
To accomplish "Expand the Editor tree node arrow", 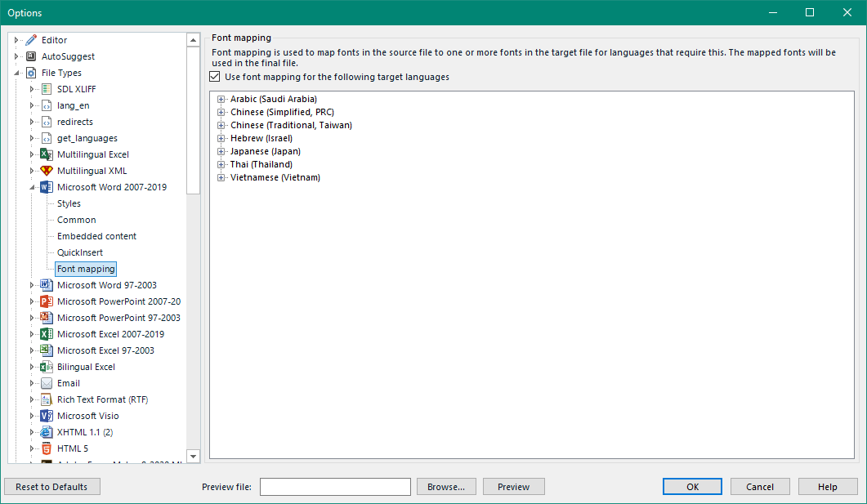I will click(16, 40).
